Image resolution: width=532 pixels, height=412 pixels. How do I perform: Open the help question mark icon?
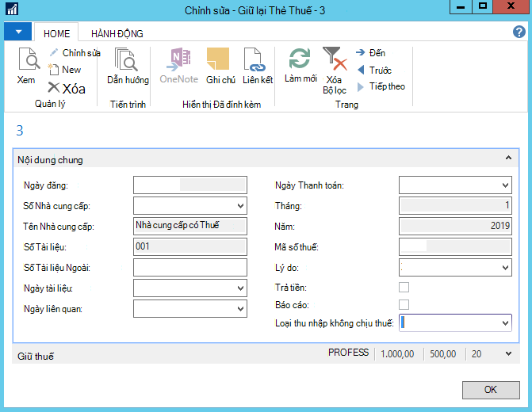coord(519,32)
